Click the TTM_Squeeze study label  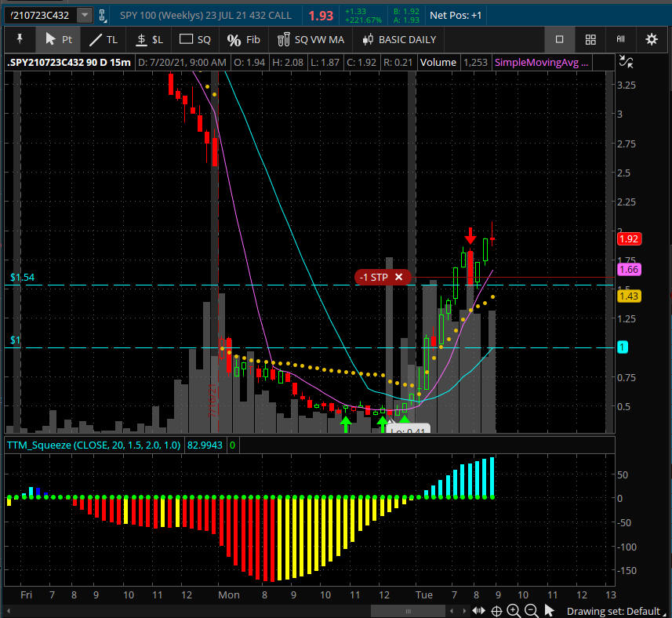93,445
